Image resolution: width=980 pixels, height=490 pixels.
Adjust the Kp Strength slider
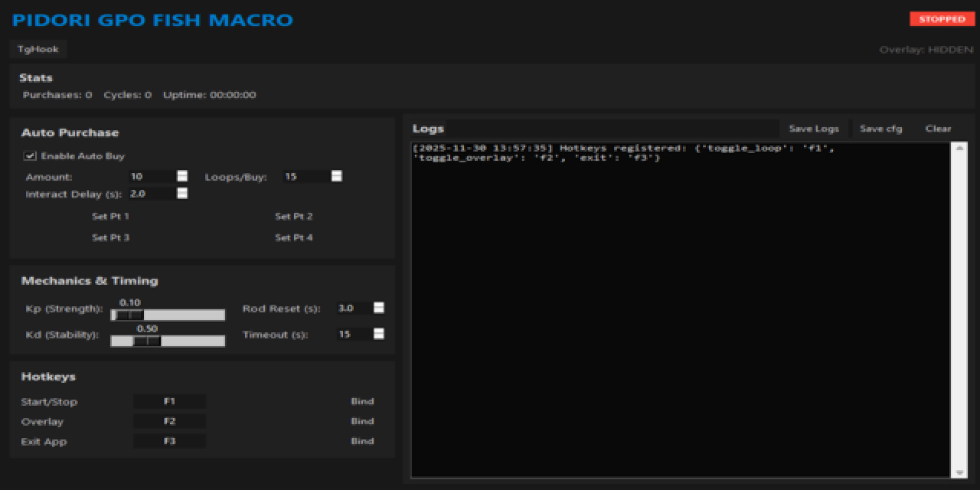[132, 315]
